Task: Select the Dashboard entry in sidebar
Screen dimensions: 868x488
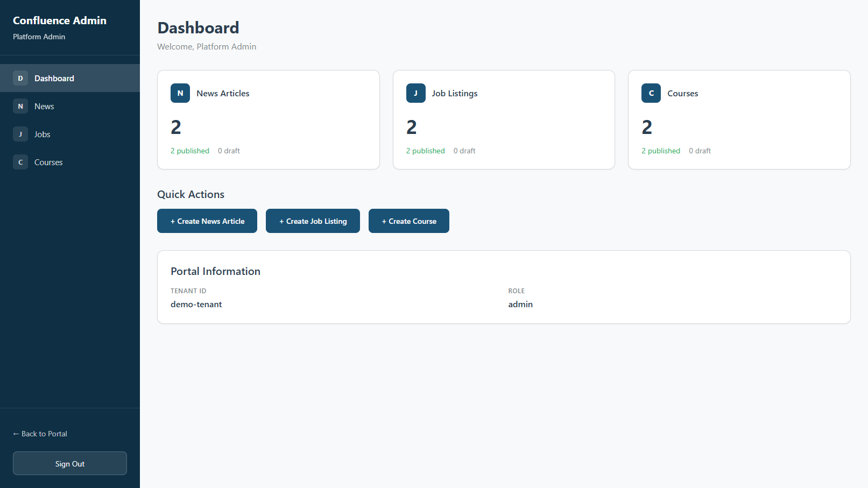Action: [x=54, y=78]
